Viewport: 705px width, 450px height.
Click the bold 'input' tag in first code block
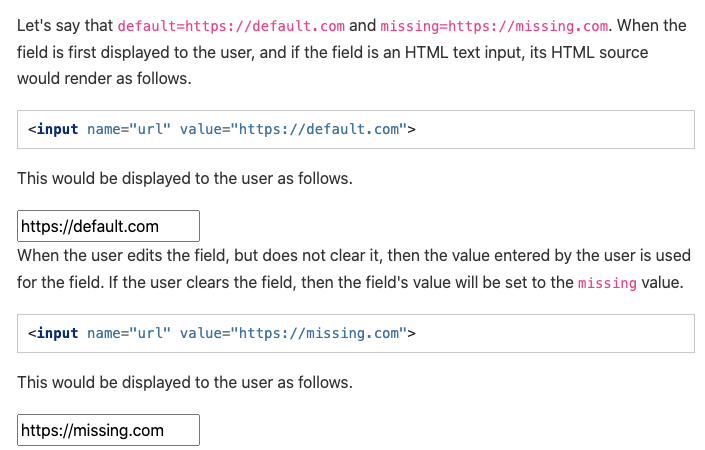58,129
